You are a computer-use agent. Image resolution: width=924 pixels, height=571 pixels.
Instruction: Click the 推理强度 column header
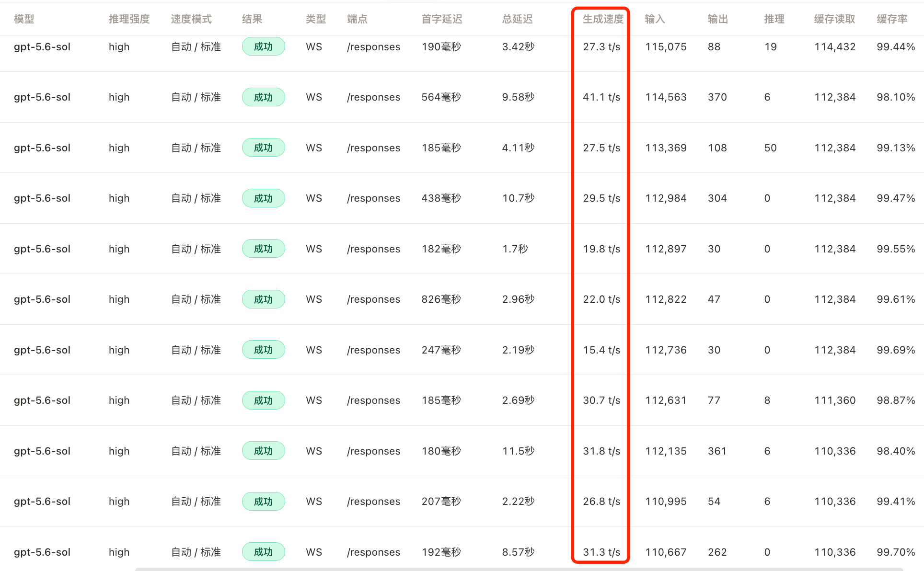(x=129, y=19)
